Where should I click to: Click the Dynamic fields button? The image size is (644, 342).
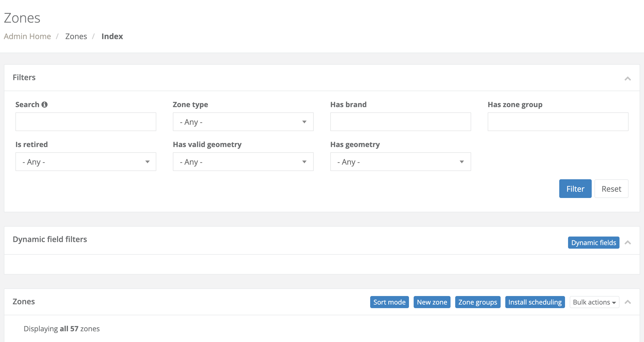point(593,243)
